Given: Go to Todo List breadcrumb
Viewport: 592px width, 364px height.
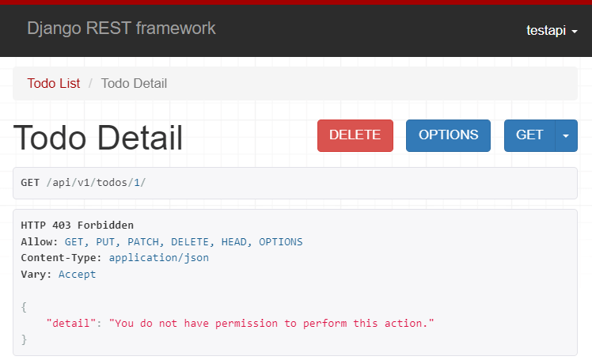Looking at the screenshot, I should coord(53,83).
